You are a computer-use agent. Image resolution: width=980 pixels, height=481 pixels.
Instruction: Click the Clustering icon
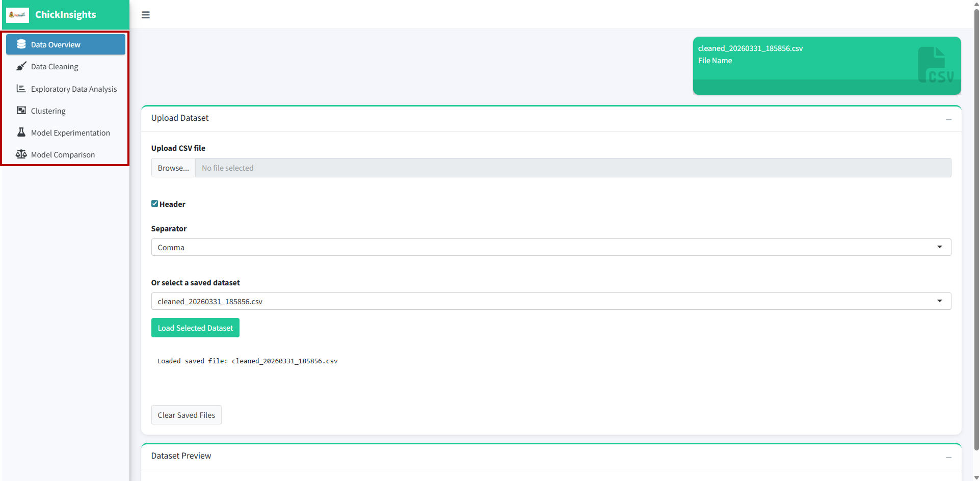tap(21, 111)
